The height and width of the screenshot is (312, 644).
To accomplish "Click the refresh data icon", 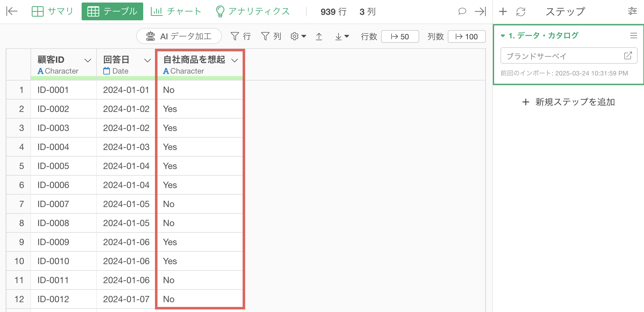I will (x=521, y=12).
